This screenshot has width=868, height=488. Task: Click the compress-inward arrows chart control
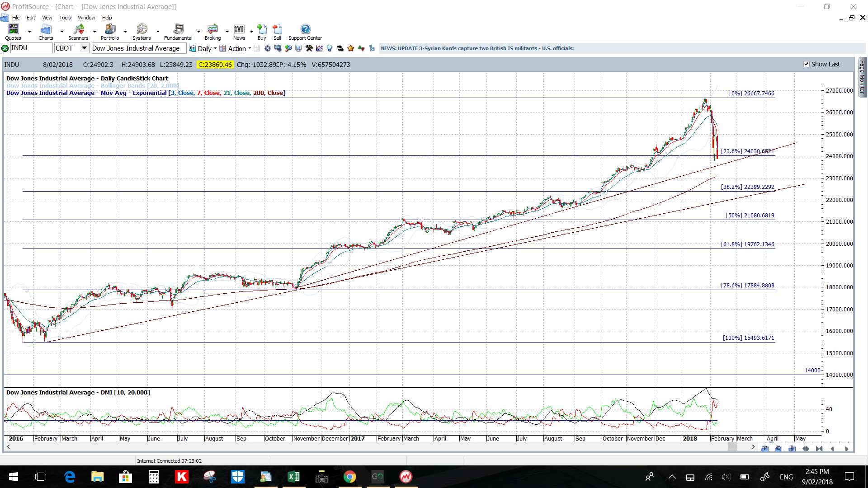[819, 449]
